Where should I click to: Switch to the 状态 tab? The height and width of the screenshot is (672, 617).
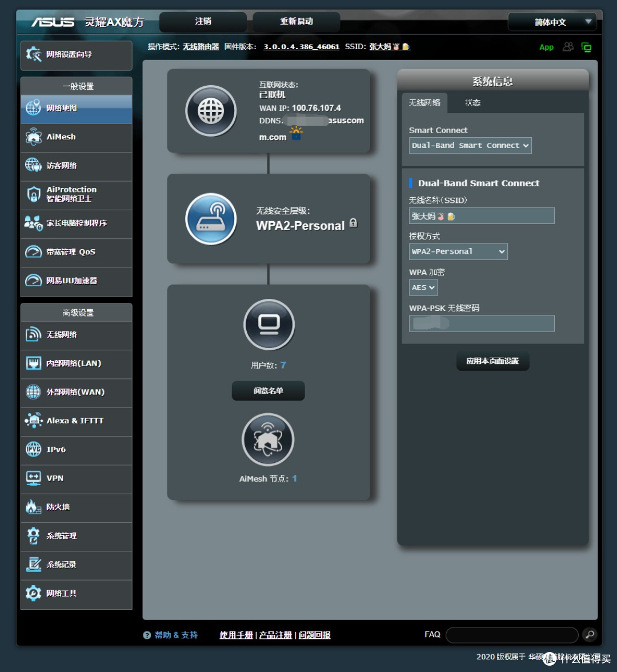click(472, 103)
